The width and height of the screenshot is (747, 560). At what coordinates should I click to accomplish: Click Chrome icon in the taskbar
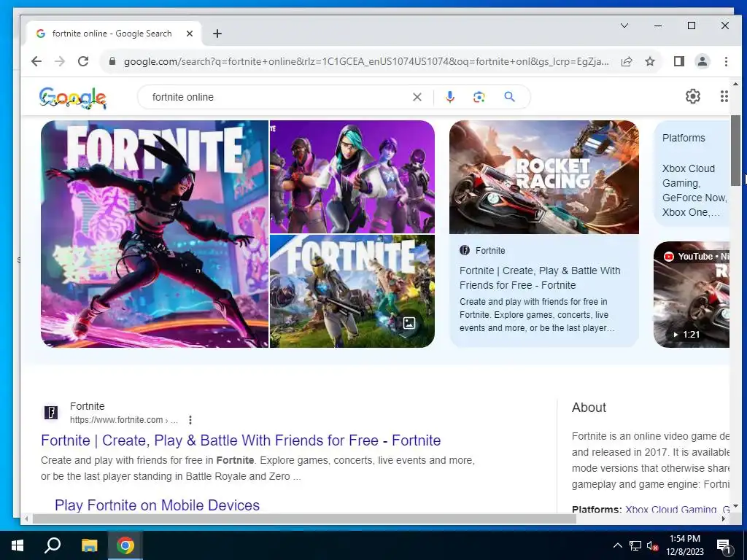pyautogui.click(x=125, y=545)
